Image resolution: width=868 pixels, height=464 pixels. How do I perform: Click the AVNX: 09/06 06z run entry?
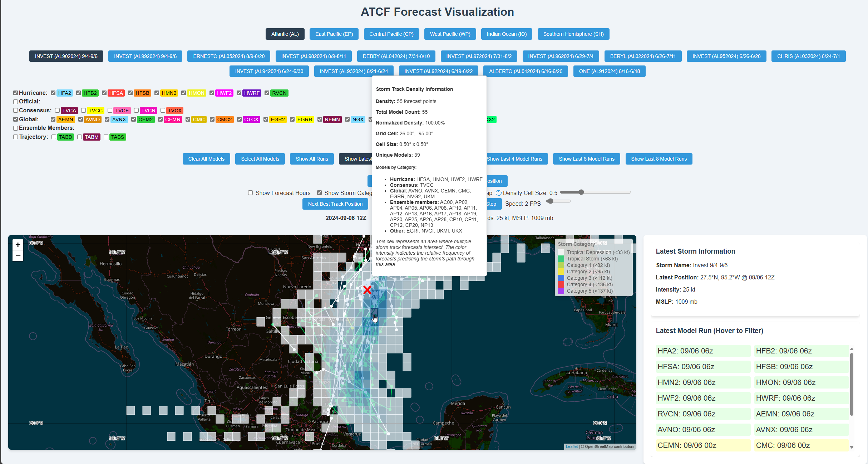click(802, 430)
